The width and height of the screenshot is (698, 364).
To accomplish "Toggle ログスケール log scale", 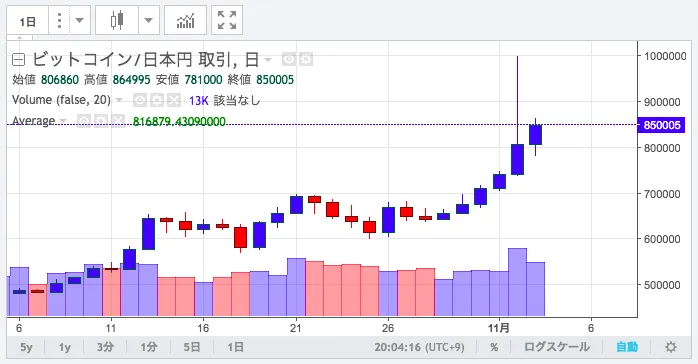I will (556, 347).
